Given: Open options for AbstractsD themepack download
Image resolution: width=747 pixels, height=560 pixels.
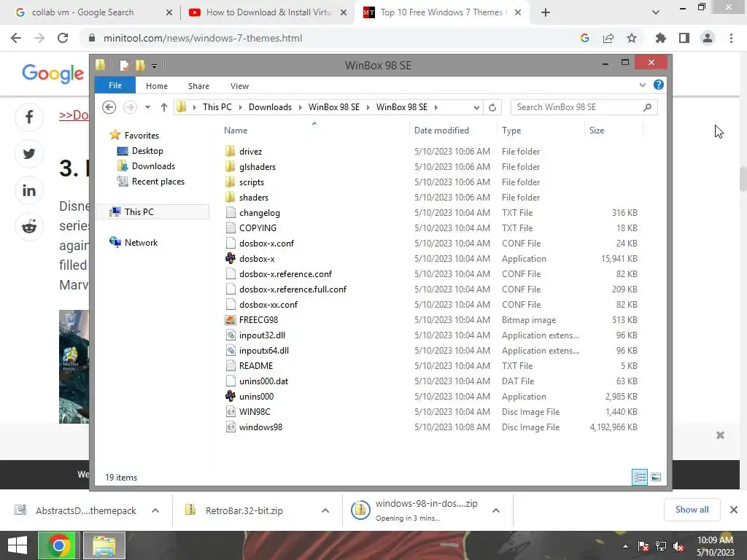Looking at the screenshot, I should [x=155, y=510].
